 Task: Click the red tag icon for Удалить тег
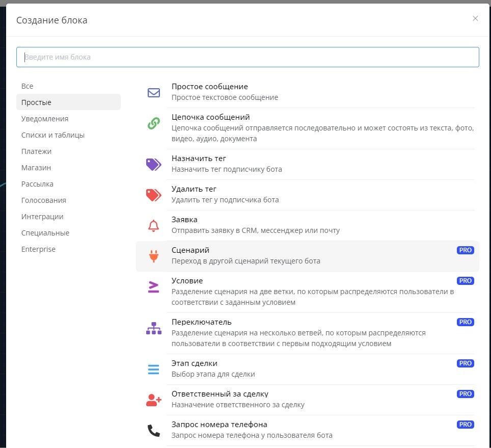153,195
